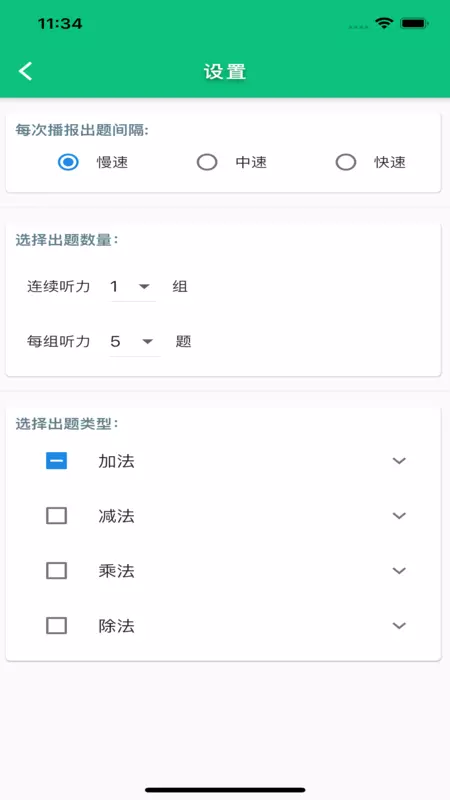450x800 pixels.
Task: Tap the 加法 label text
Action: (116, 461)
